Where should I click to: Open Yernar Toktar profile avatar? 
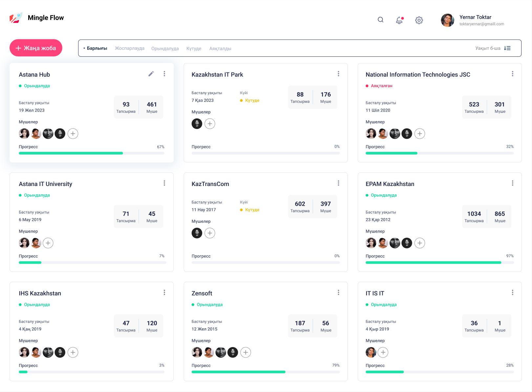point(447,20)
